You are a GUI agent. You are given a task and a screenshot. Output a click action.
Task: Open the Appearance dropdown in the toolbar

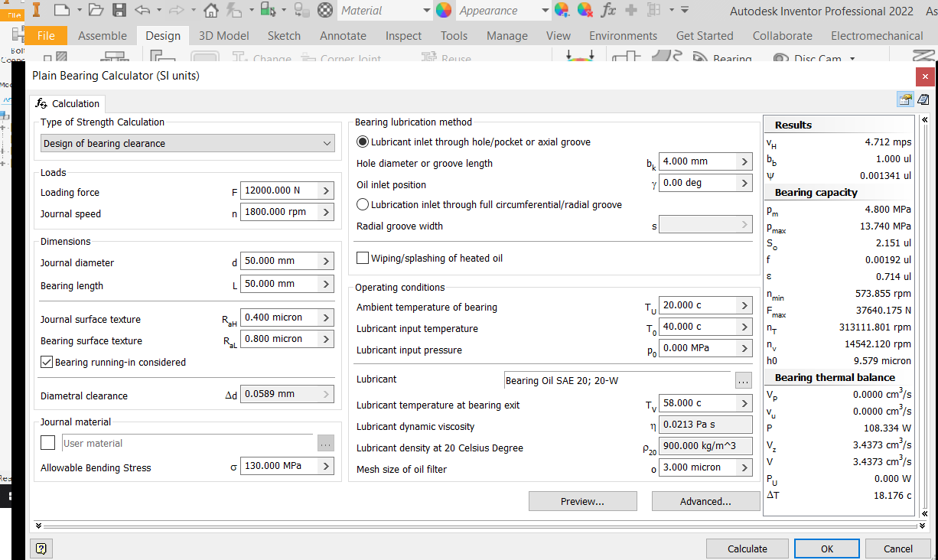click(545, 11)
